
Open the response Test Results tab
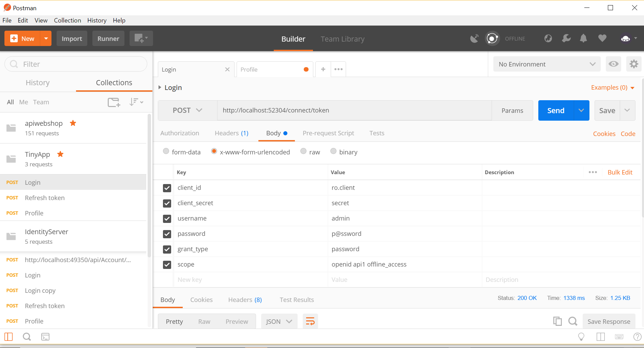point(297,300)
